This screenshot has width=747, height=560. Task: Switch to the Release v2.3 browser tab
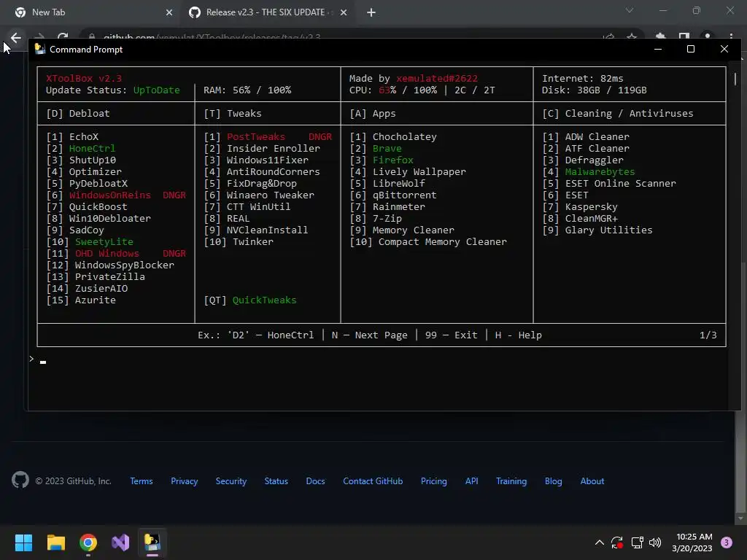tap(268, 12)
